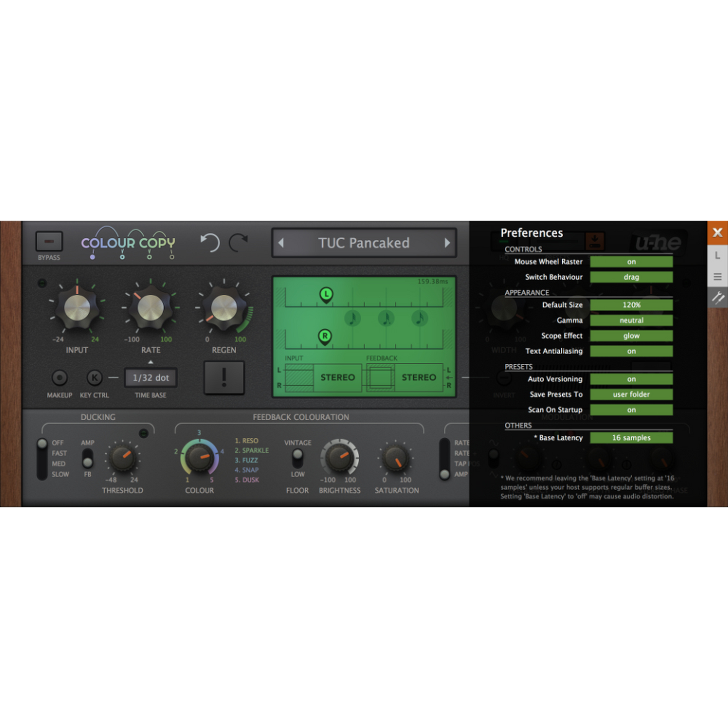728x728 pixels.
Task: Click the Ducking speed slider
Action: pyautogui.click(x=42, y=458)
